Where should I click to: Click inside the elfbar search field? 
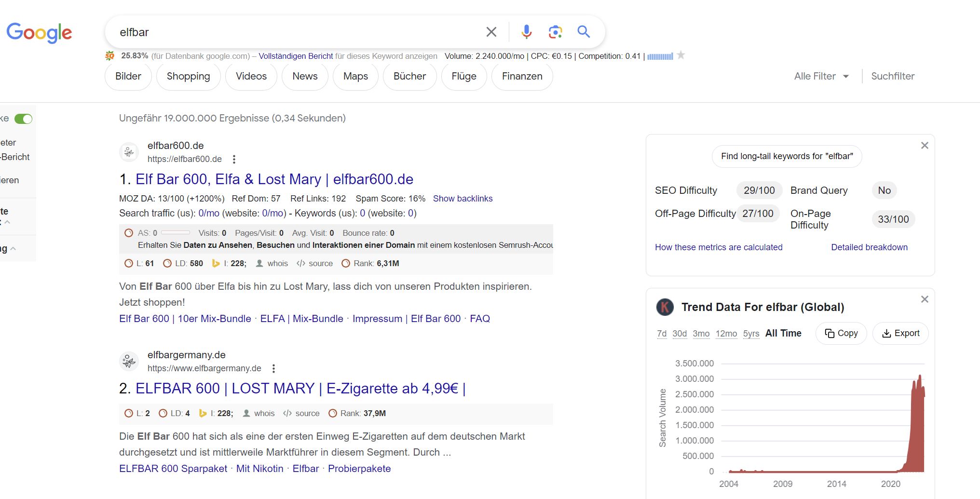pyautogui.click(x=294, y=32)
